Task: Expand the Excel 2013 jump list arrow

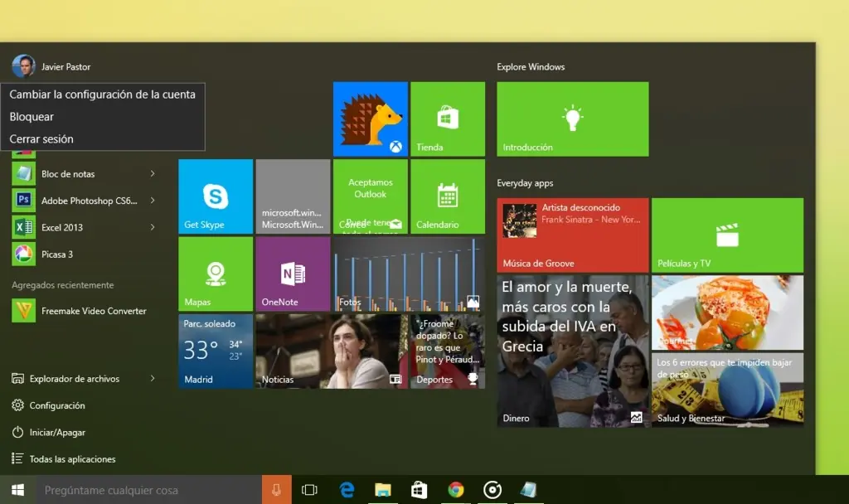Action: [x=153, y=227]
